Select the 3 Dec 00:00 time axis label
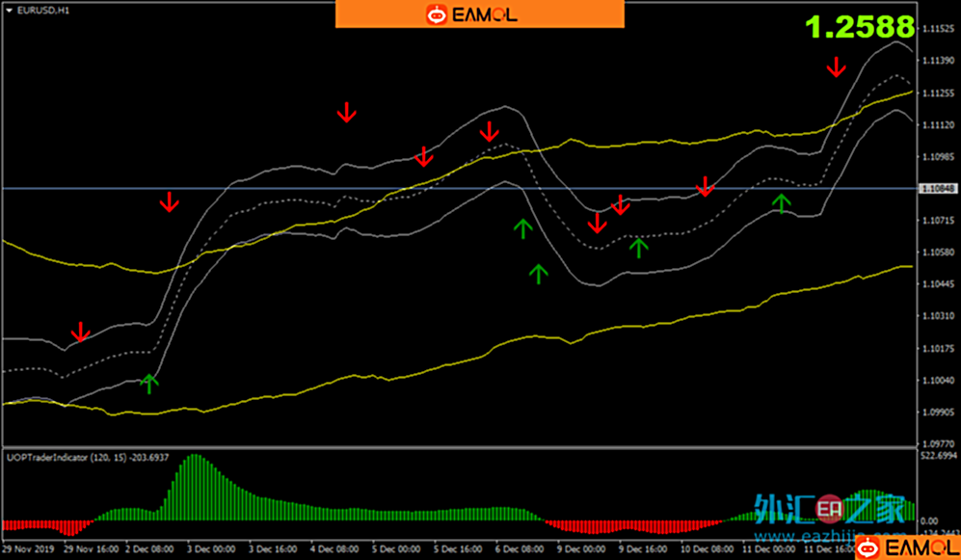Screen dimensions: 961x560 (x=213, y=547)
